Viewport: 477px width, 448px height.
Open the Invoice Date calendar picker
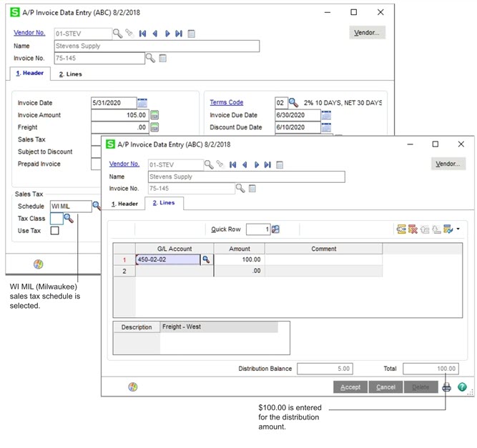coord(142,103)
